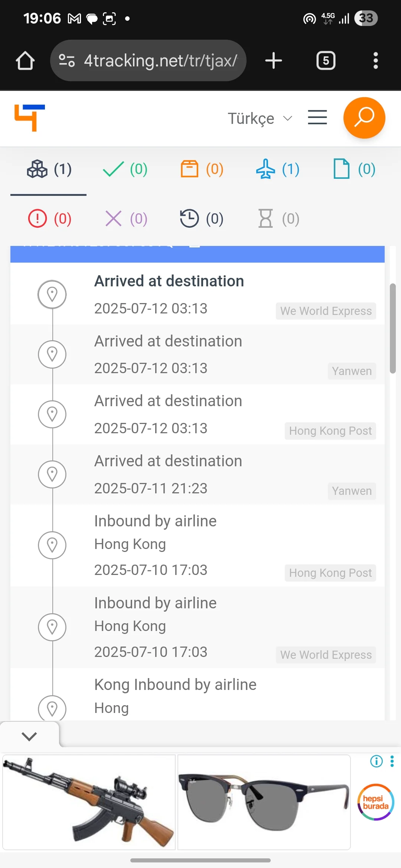
Task: Click the 4tracking logo
Action: pos(30,118)
